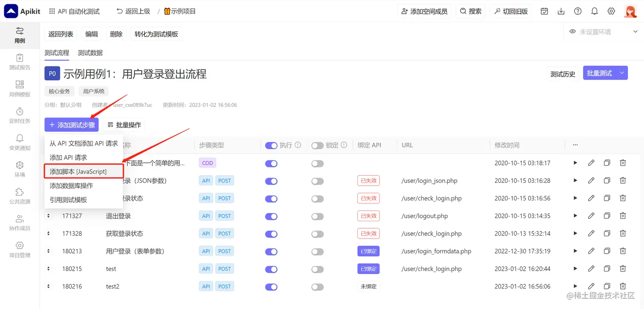Click the 编辑 button
The width and height of the screenshot is (644, 309).
tap(92, 34)
